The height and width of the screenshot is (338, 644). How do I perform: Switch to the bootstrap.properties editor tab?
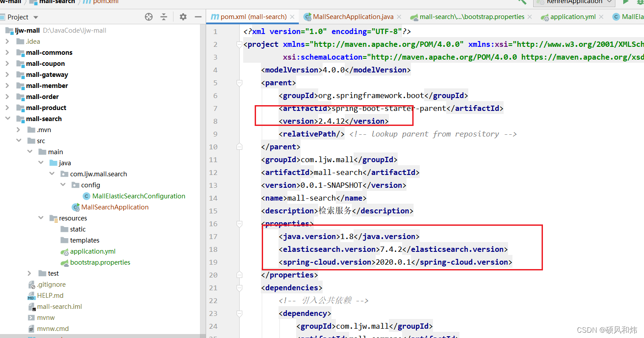[472, 17]
